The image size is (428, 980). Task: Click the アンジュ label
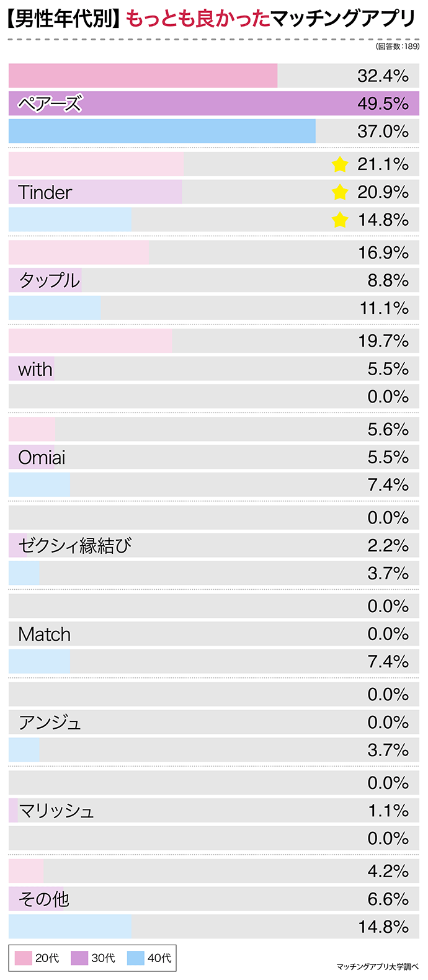(50, 723)
